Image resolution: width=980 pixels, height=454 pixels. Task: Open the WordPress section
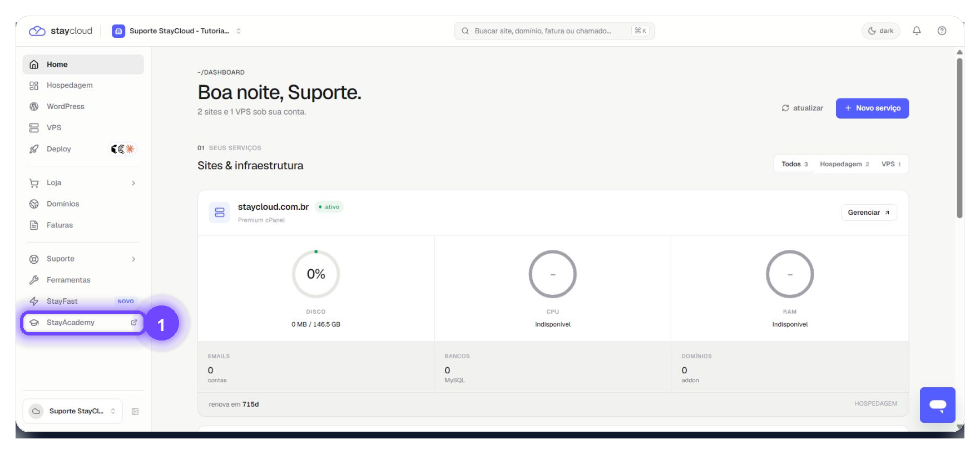(83, 107)
